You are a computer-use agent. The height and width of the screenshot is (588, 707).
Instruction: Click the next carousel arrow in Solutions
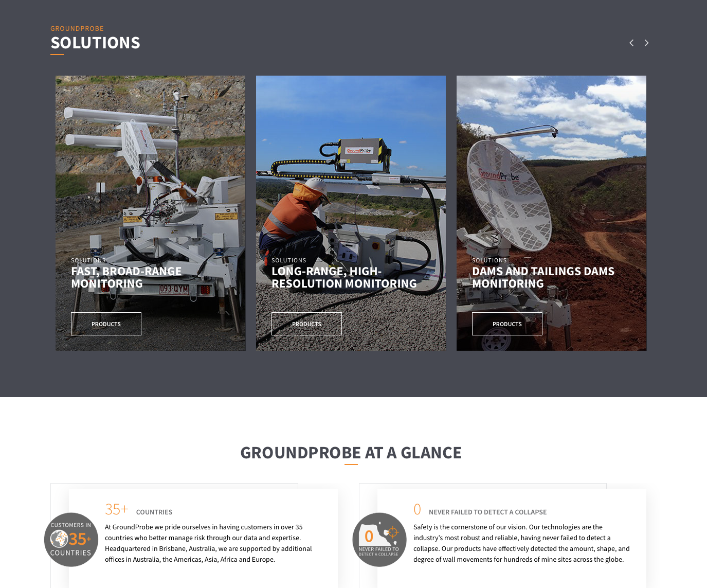point(646,43)
